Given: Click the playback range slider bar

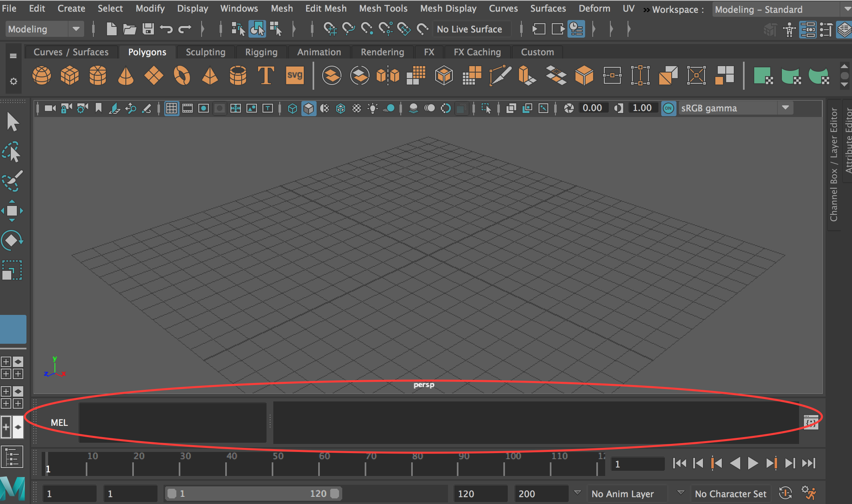Looking at the screenshot, I should click(253, 493).
